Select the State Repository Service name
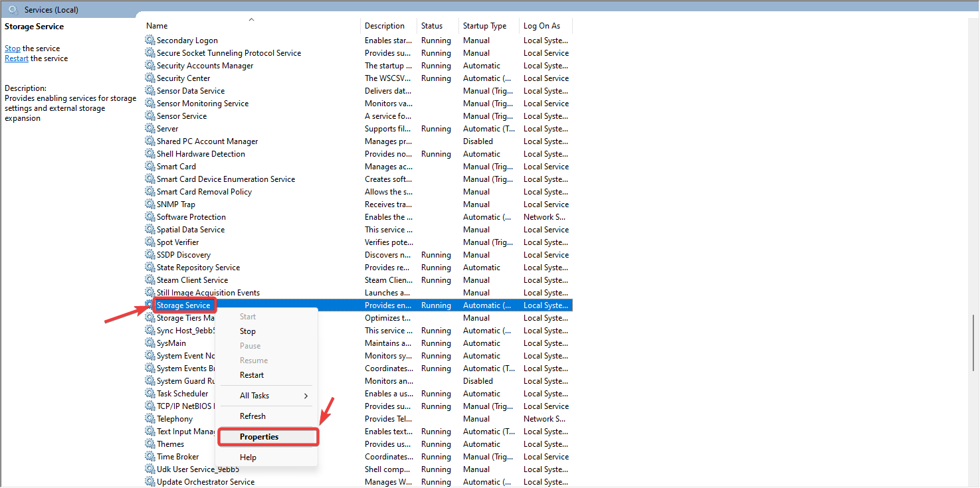 (x=198, y=268)
